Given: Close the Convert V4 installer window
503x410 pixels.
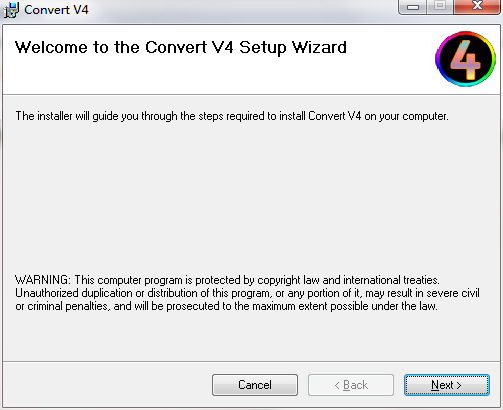Looking at the screenshot, I should pos(477,7).
